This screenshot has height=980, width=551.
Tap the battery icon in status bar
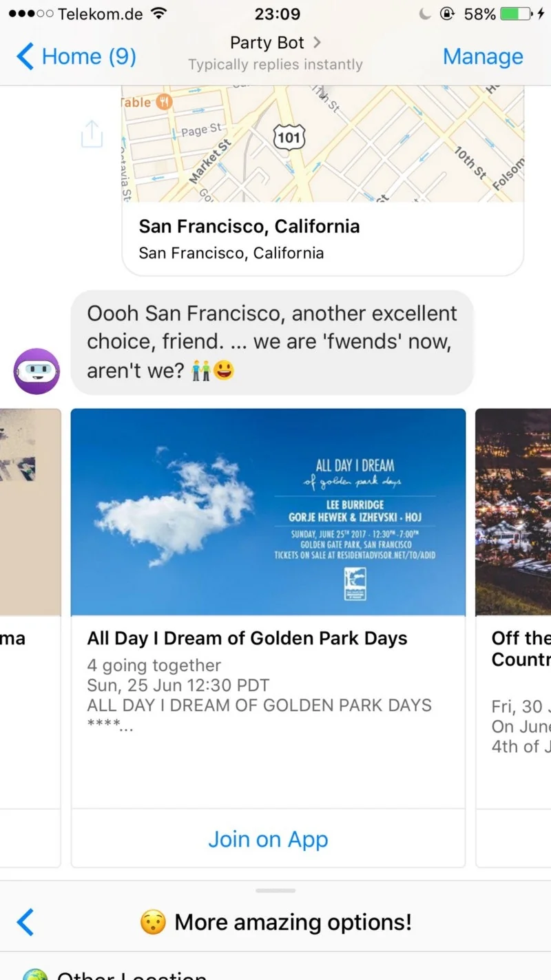(516, 14)
